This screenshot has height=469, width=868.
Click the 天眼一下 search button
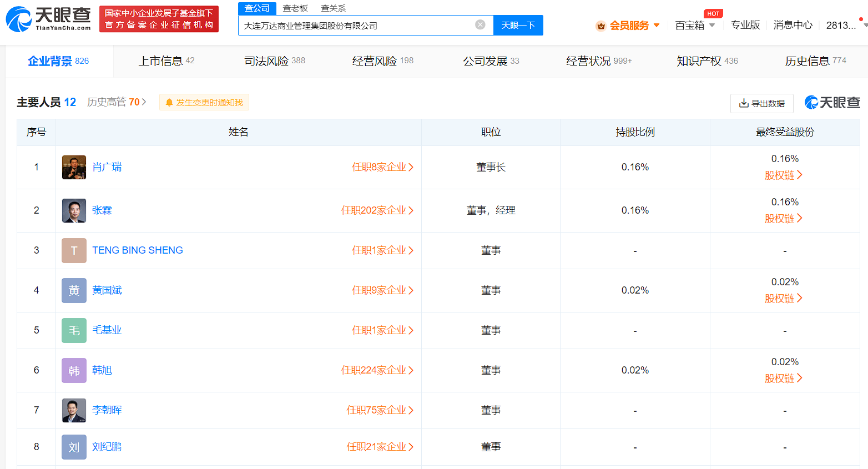[518, 25]
